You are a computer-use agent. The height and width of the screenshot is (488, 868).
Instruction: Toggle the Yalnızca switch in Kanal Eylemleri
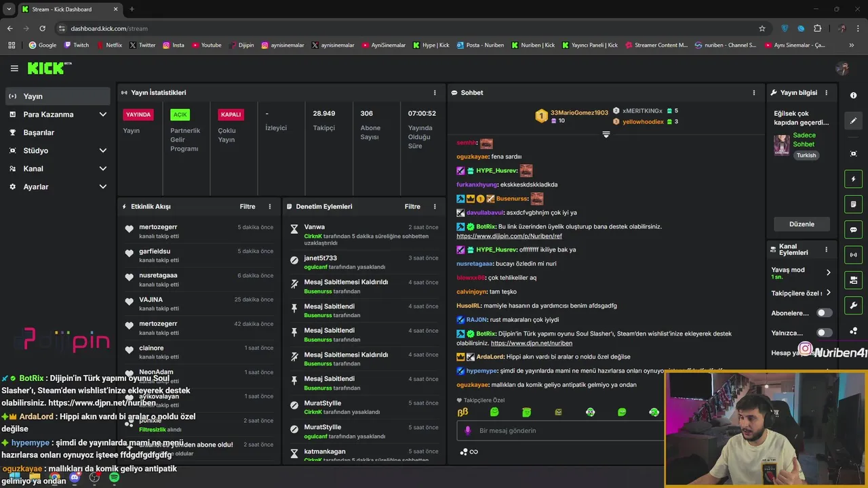click(824, 333)
